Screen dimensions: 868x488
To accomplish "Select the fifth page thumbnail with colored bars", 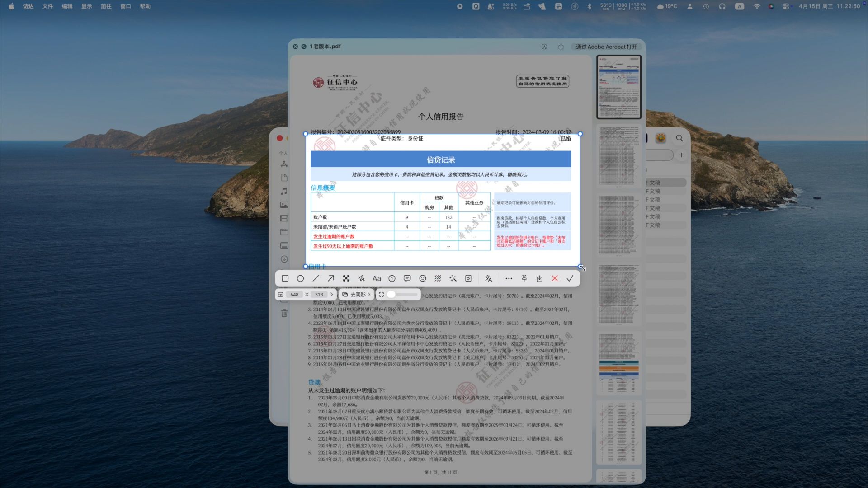I will pyautogui.click(x=619, y=364).
